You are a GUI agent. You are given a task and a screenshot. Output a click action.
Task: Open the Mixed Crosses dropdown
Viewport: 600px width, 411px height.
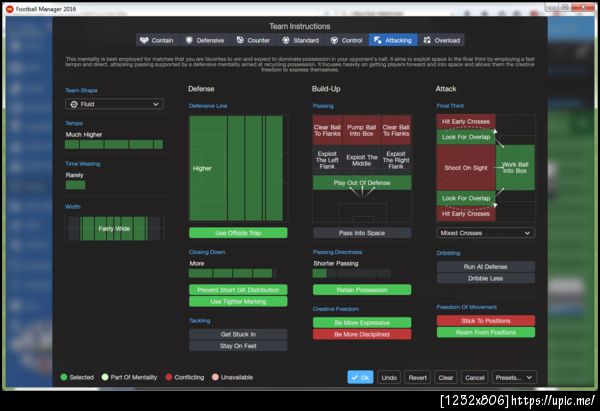pos(486,233)
